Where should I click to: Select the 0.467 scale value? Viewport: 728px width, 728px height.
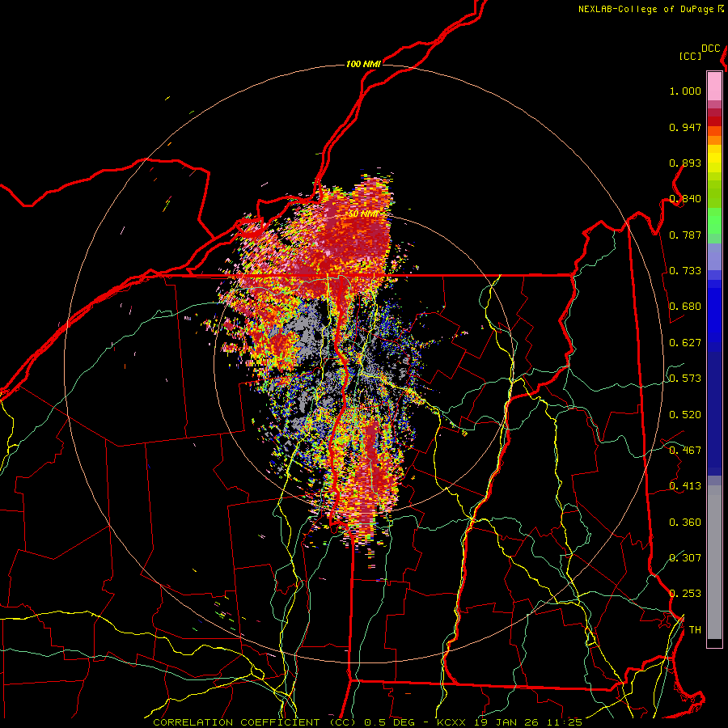coord(685,451)
